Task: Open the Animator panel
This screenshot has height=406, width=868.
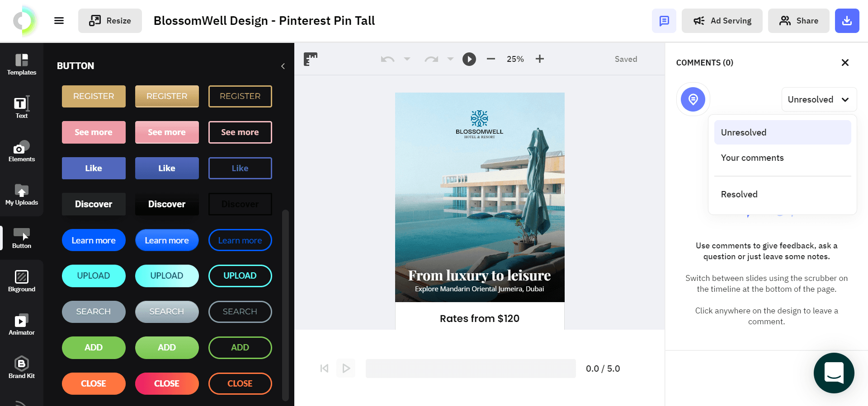Action: pyautogui.click(x=22, y=325)
